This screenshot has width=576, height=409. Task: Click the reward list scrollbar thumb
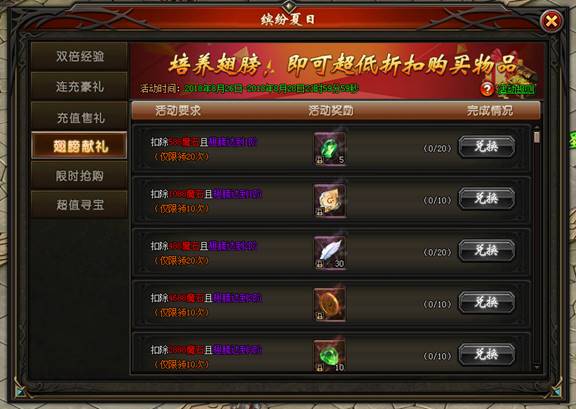point(537,137)
